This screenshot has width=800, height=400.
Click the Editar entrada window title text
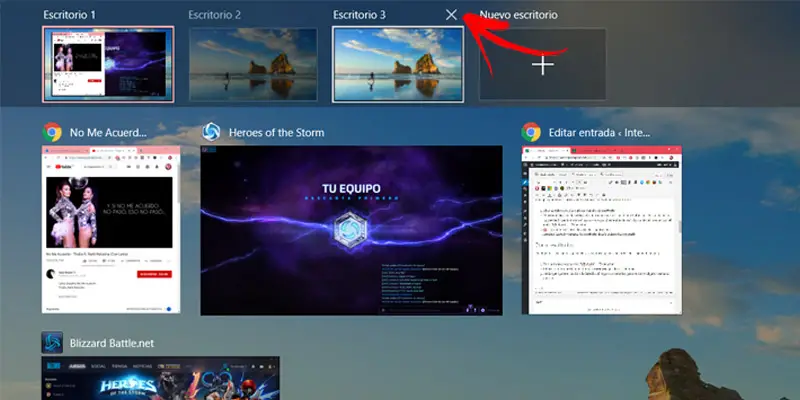pos(599,133)
